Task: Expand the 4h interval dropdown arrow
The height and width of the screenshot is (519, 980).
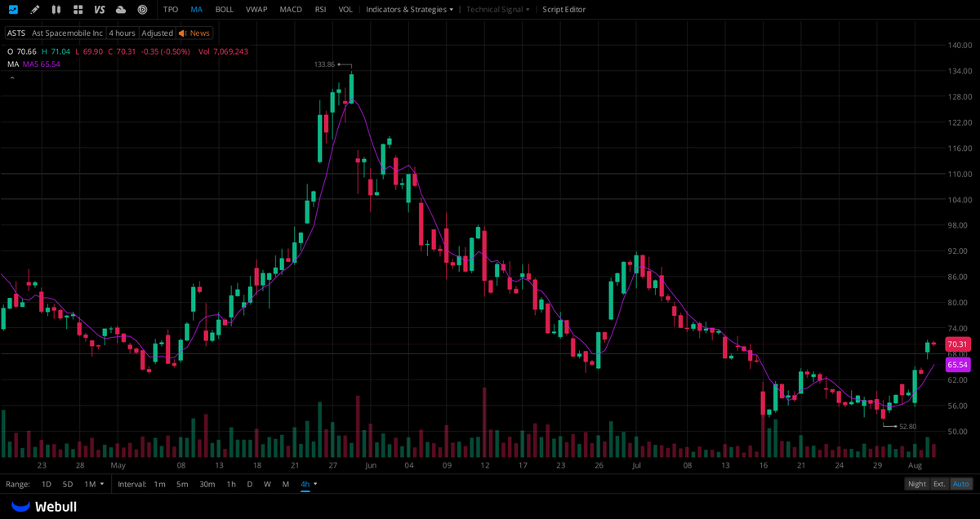Action: point(315,484)
